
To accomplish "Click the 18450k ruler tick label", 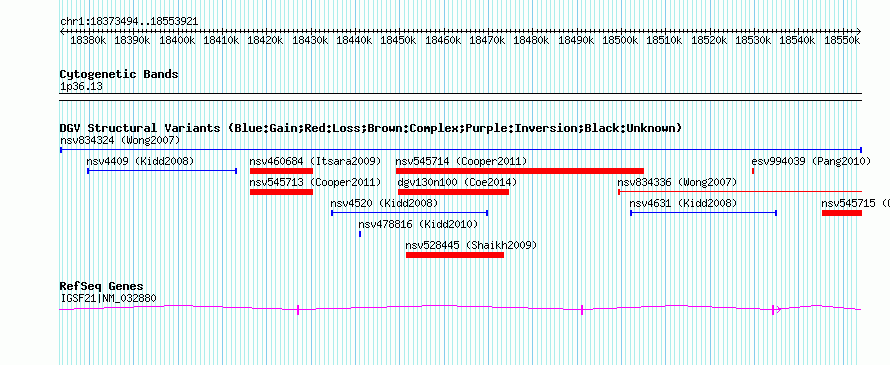I will pos(399,41).
